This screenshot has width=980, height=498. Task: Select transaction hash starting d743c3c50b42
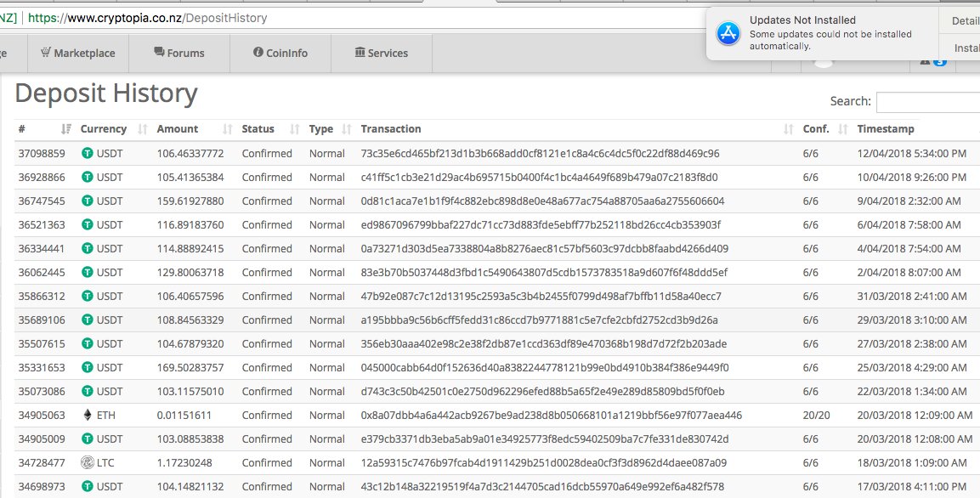click(x=542, y=391)
